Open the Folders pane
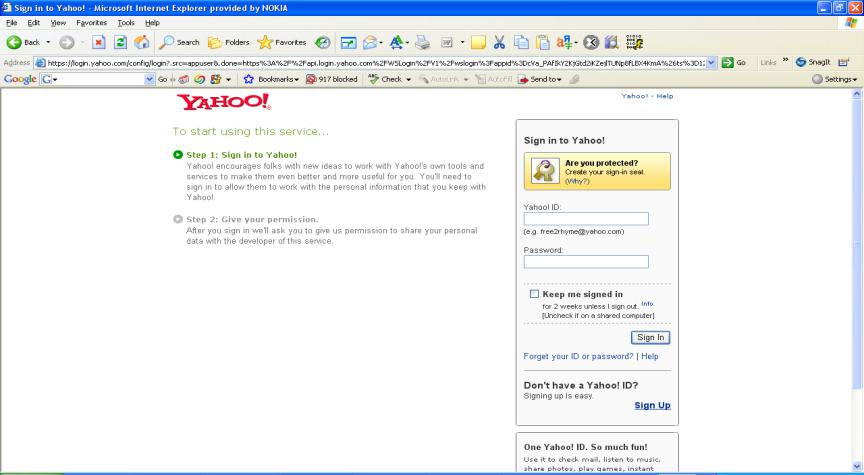 click(228, 42)
